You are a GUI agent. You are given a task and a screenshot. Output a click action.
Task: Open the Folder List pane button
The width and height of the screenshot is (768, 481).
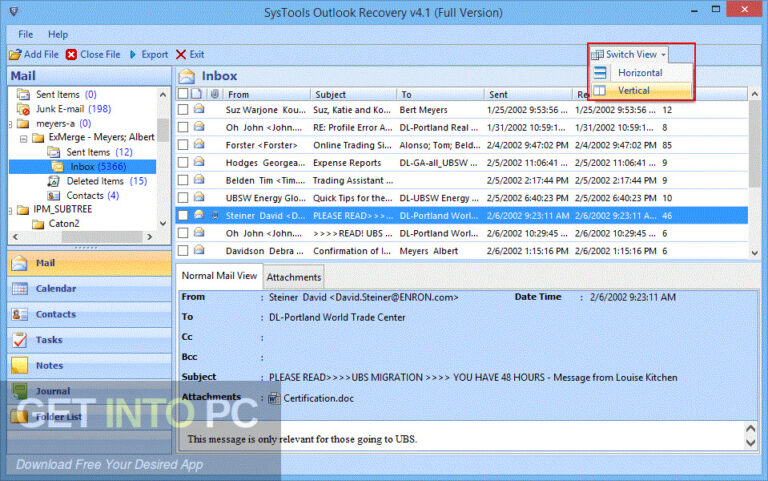click(89, 417)
